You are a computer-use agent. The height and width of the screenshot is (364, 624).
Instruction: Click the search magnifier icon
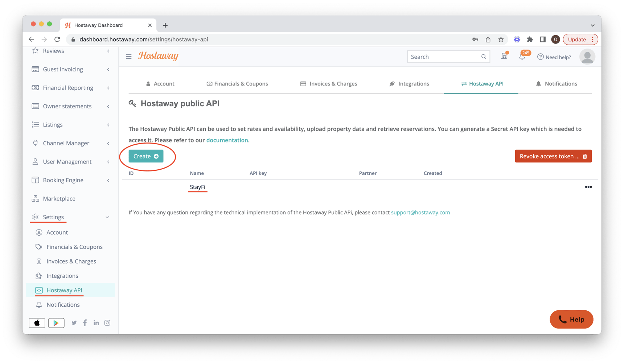484,57
